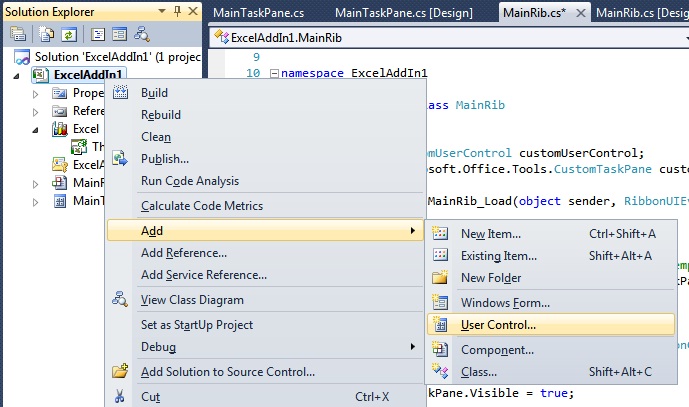The height and width of the screenshot is (407, 689).
Task: Click the New Folder icon
Action: (440, 277)
